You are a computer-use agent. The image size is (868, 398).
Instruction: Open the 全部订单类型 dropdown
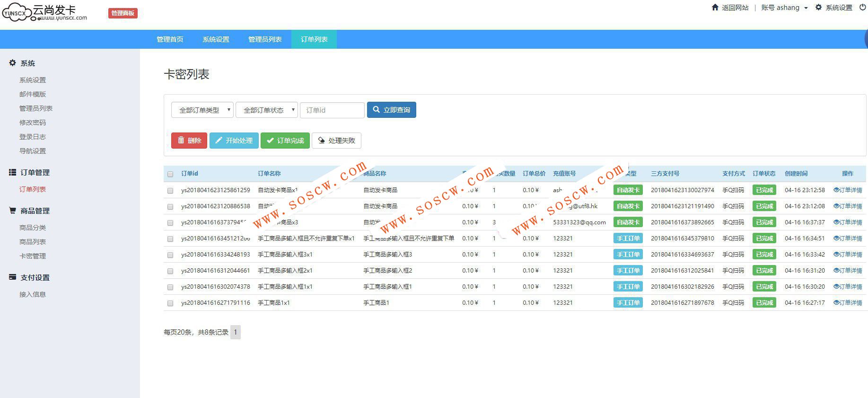click(202, 110)
